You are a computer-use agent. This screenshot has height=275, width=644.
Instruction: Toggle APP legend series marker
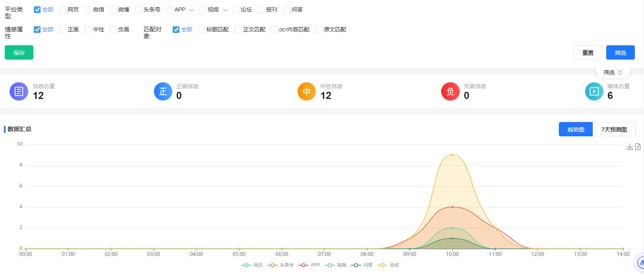(304, 265)
